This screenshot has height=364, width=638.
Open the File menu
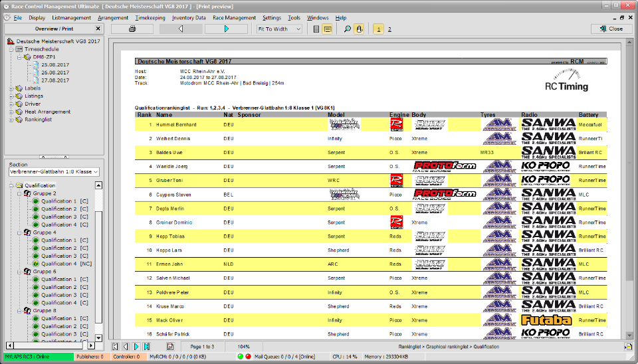[x=17, y=18]
